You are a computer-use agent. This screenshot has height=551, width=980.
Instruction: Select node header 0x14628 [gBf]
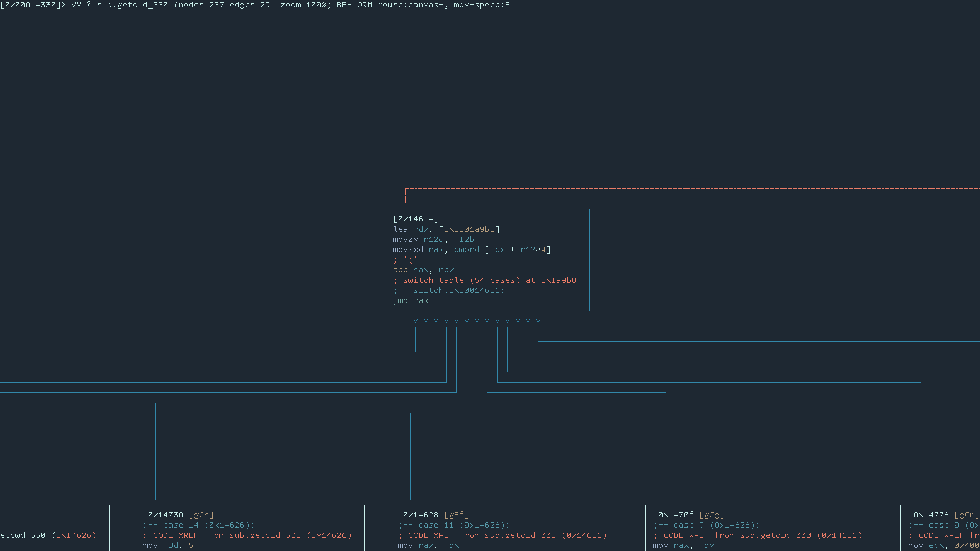(436, 515)
